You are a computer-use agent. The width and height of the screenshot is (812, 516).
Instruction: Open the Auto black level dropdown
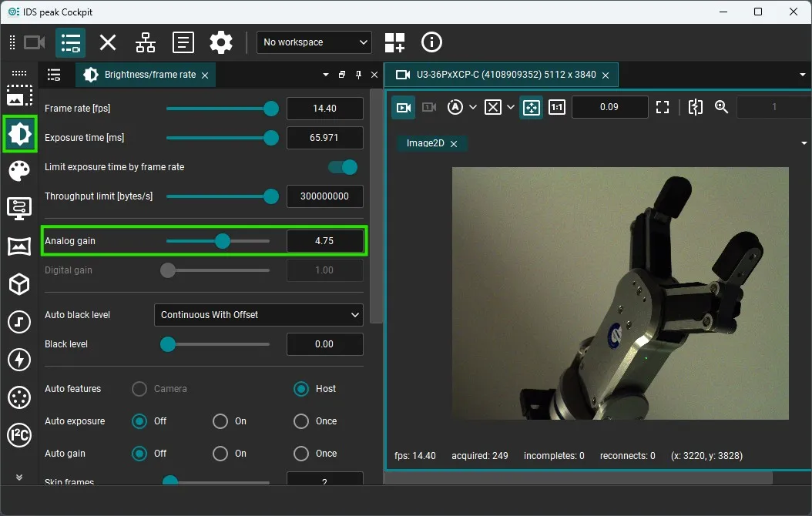click(x=258, y=315)
